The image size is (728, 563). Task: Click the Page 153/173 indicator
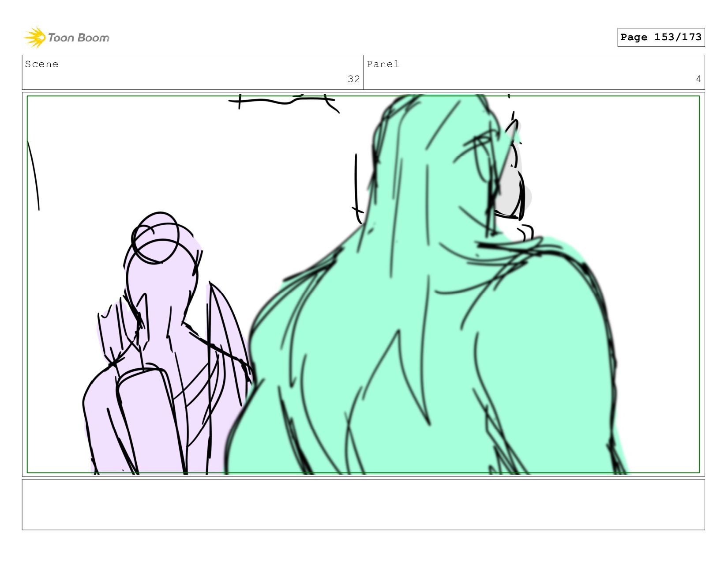(x=661, y=37)
